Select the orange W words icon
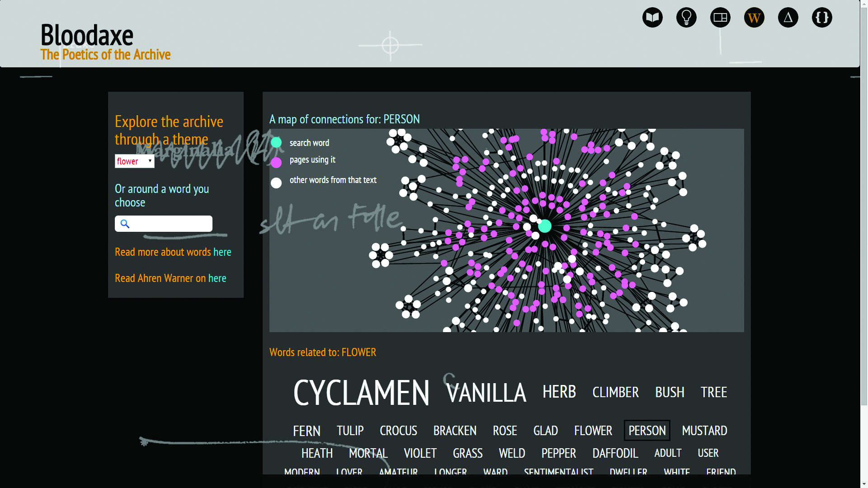 754,18
